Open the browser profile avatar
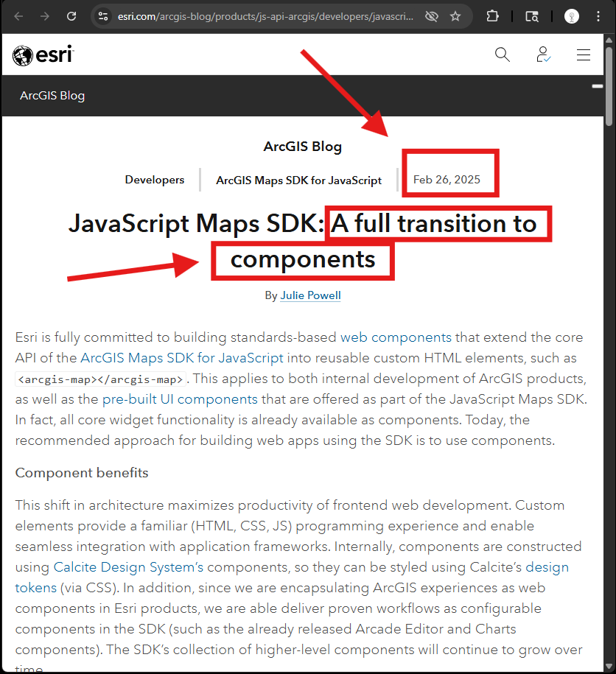The height and width of the screenshot is (674, 616). pos(571,16)
